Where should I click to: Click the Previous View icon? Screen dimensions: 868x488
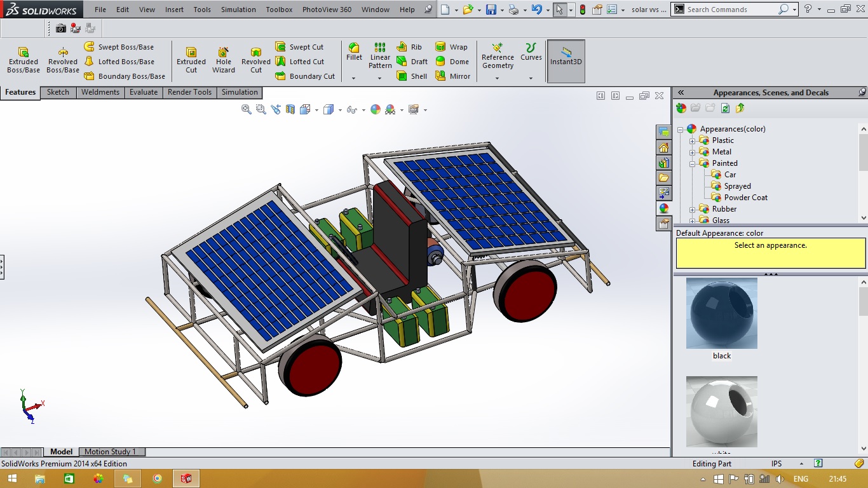click(276, 109)
